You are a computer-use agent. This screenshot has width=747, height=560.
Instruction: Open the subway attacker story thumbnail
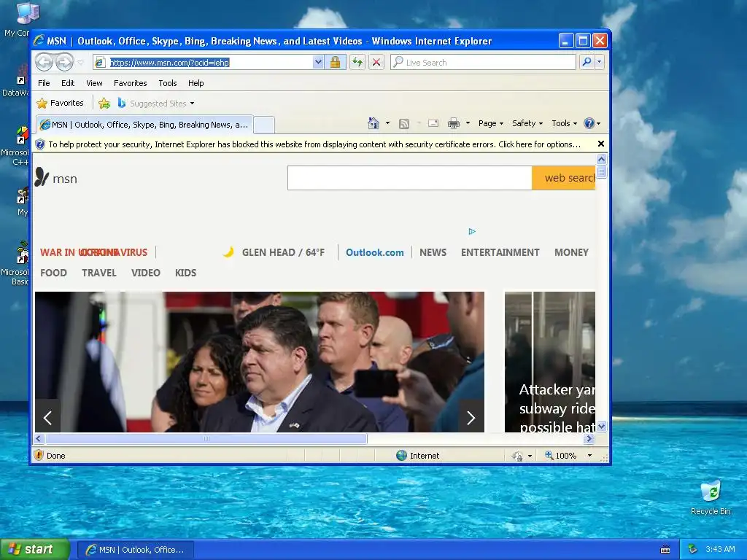click(550, 362)
